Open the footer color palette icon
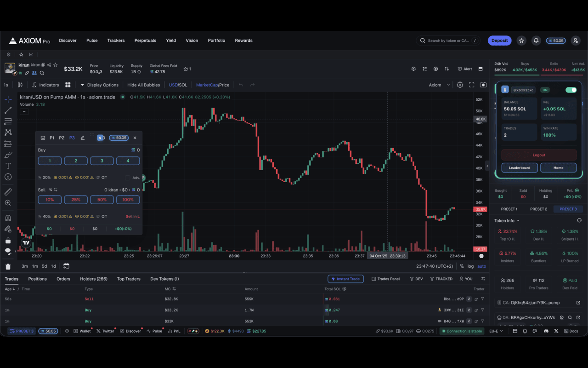The height and width of the screenshot is (368, 588). coord(535,331)
